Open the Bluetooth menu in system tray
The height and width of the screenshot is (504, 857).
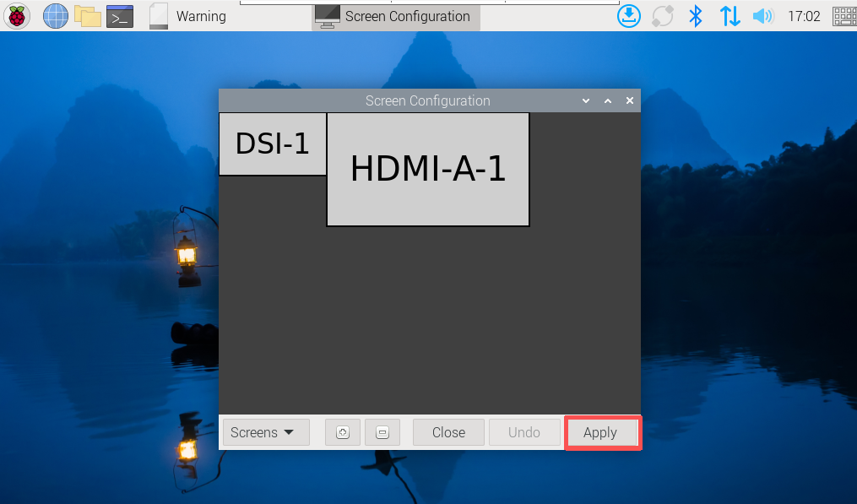coord(696,15)
